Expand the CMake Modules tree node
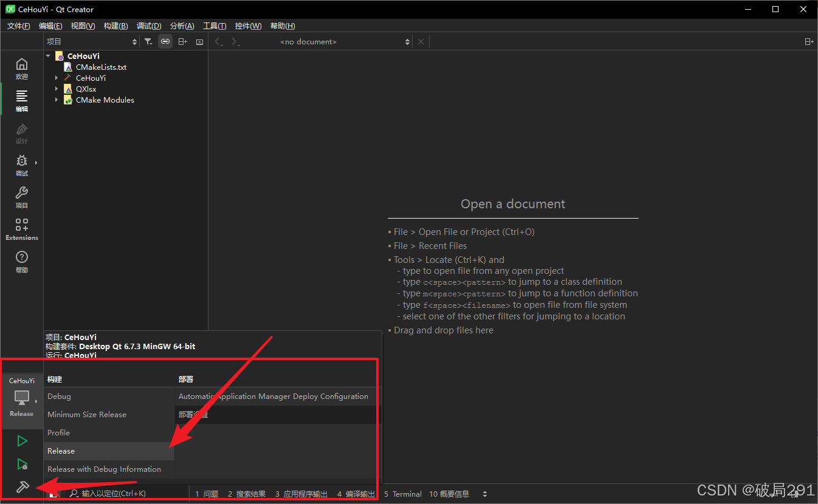This screenshot has height=504, width=818. (x=57, y=100)
